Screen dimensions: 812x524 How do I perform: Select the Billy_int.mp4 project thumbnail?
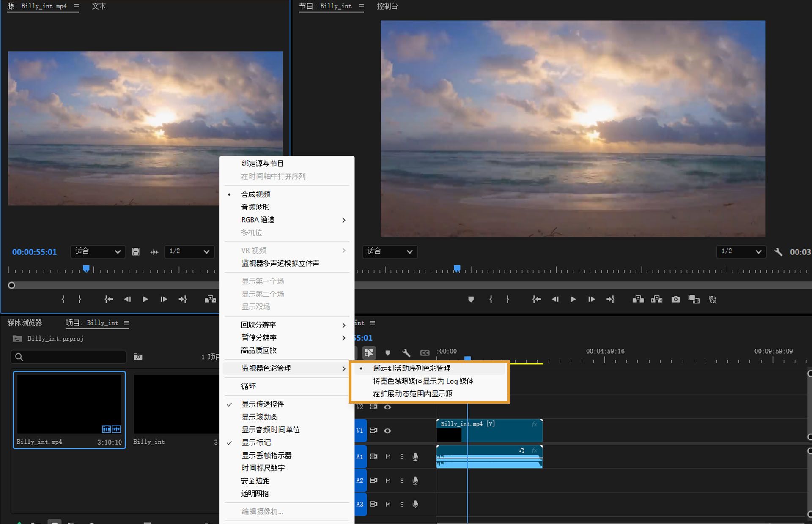[x=69, y=404]
